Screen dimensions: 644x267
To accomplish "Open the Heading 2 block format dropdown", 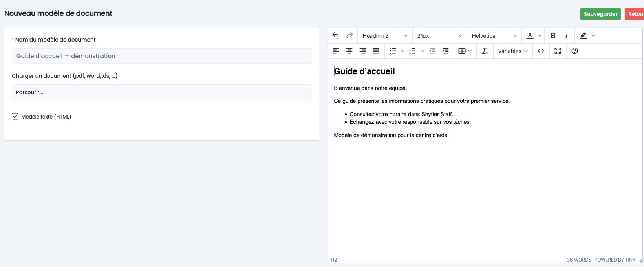I will 385,35.
